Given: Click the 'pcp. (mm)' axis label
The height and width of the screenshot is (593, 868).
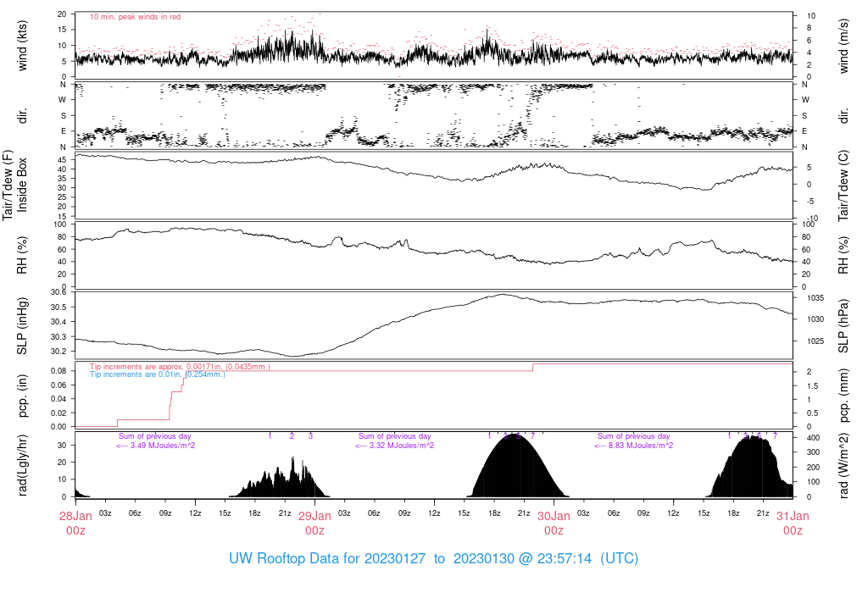Looking at the screenshot, I should pos(843,395).
